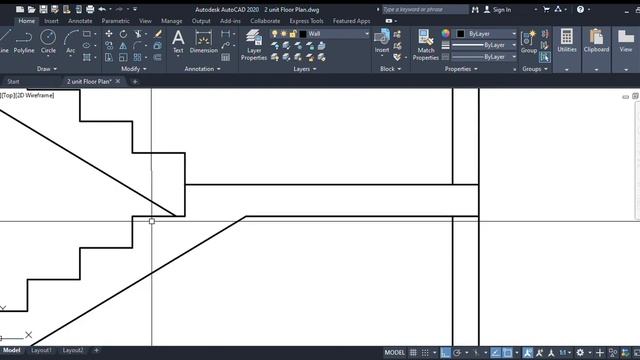This screenshot has height=360, width=640.
Task: Click the object color wheel swatch
Action: (445, 33)
